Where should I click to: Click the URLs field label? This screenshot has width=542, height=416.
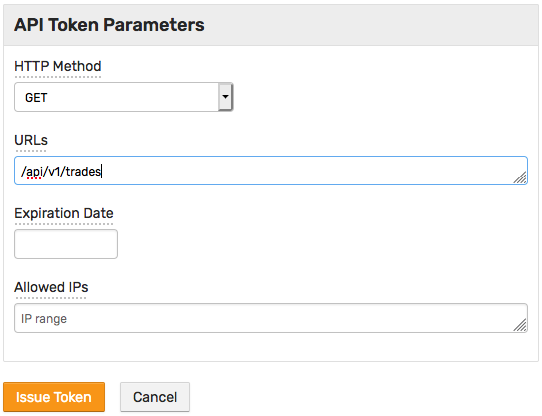tap(31, 140)
